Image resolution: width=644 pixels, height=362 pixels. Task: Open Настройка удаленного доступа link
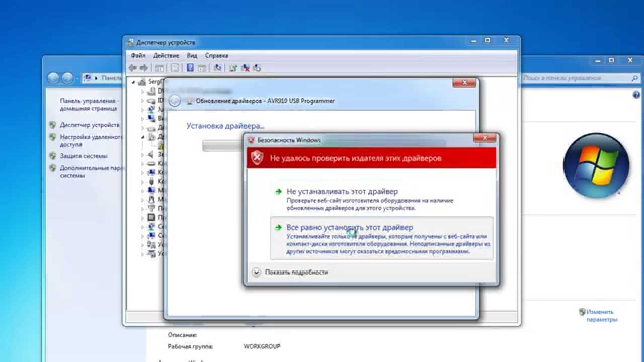click(91, 140)
